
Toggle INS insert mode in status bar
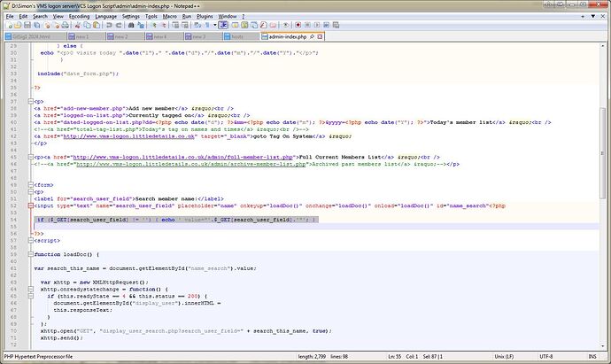click(592, 356)
